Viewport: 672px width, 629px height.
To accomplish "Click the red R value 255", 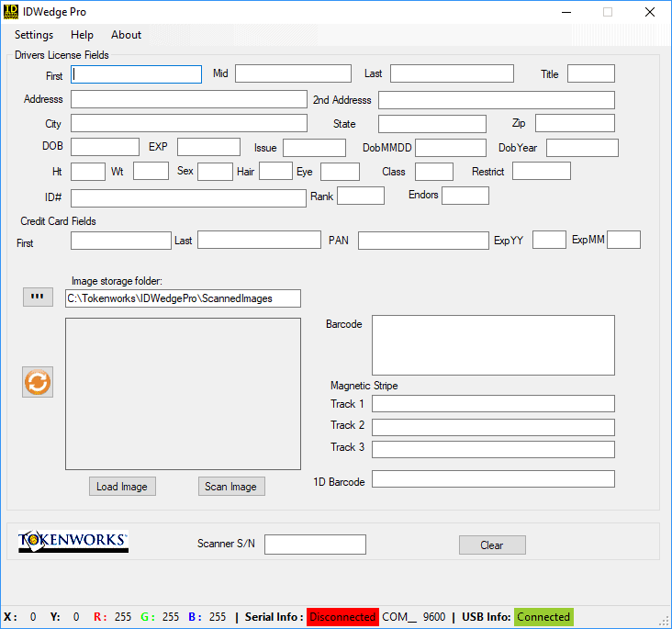I will pos(123,617).
